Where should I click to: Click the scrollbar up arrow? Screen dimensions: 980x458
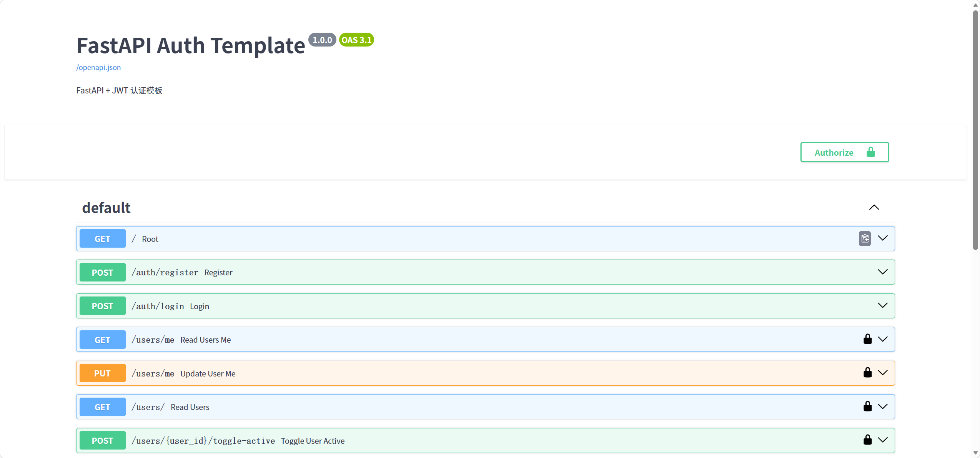click(975, 5)
